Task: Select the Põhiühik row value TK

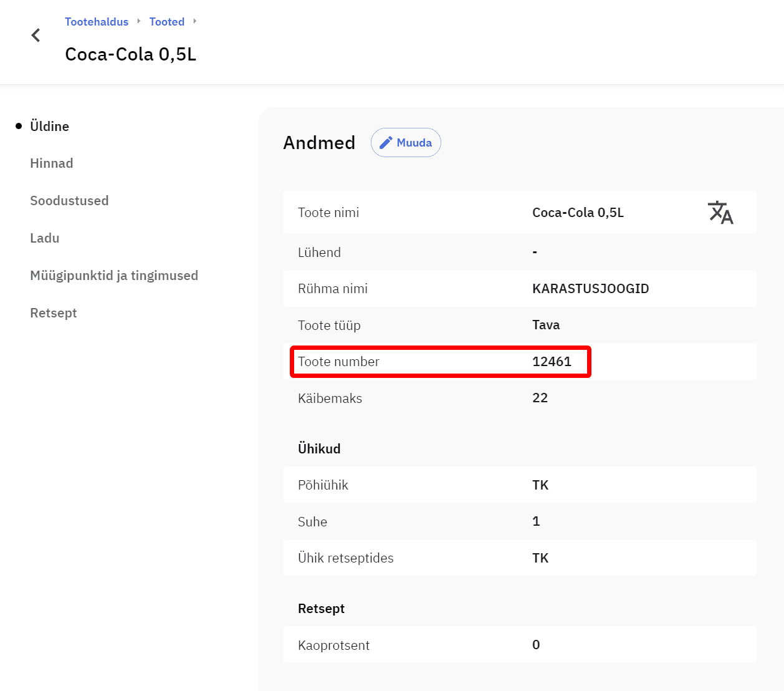Action: tap(540, 485)
